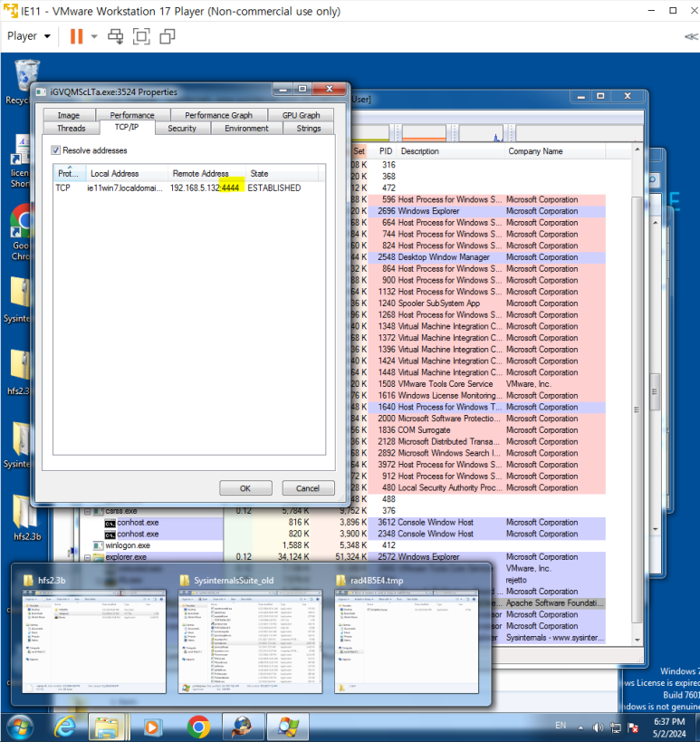Viewport: 700px width, 742px height.
Task: Sort Process Explorer by Company Name column
Action: 555,151
